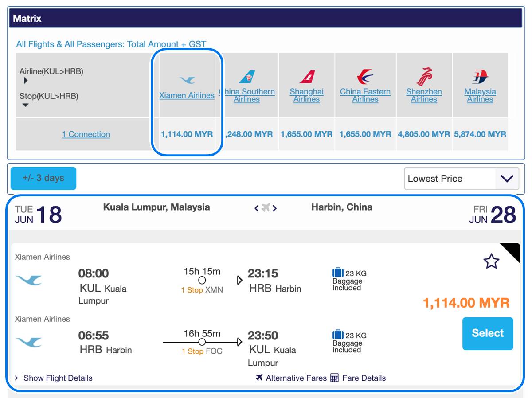Click the baggage icon for return flight
Image resolution: width=532 pixels, height=398 pixels.
click(x=338, y=335)
